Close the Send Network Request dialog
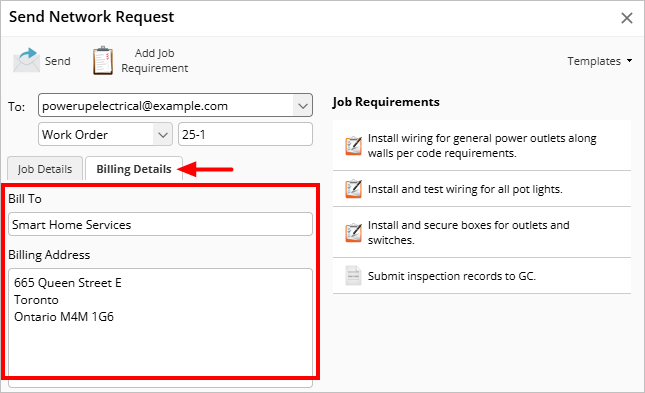The width and height of the screenshot is (645, 393). [626, 18]
